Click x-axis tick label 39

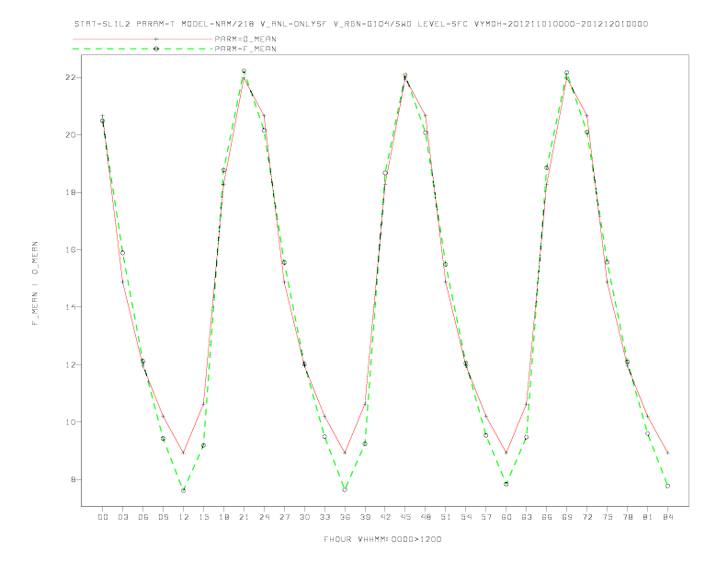365,517
